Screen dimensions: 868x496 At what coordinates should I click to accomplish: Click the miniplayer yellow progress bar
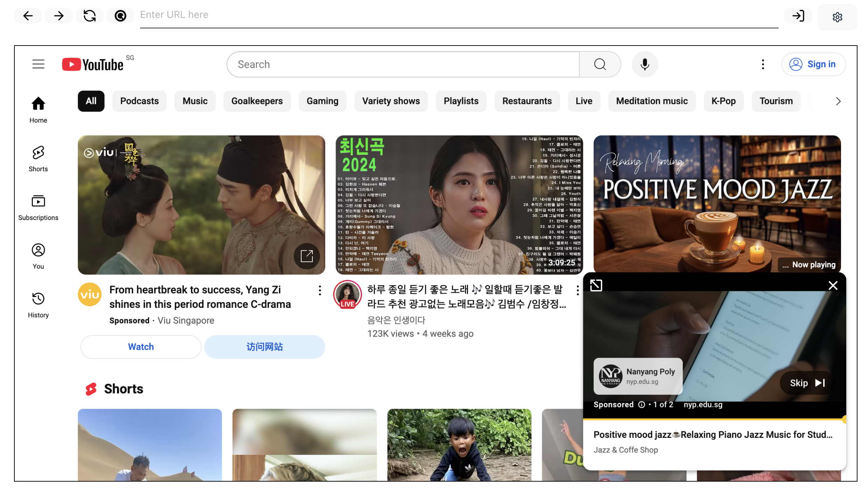(x=714, y=419)
